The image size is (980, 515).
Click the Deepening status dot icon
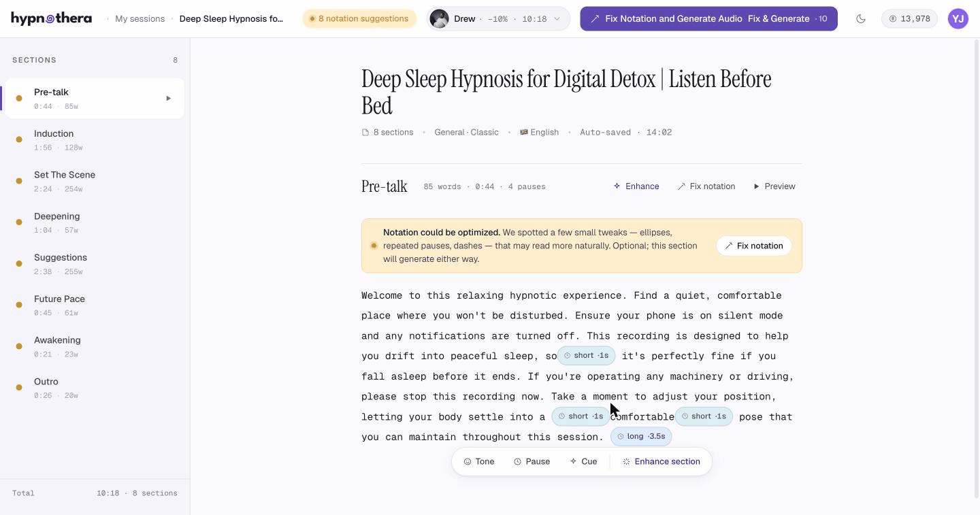click(19, 222)
